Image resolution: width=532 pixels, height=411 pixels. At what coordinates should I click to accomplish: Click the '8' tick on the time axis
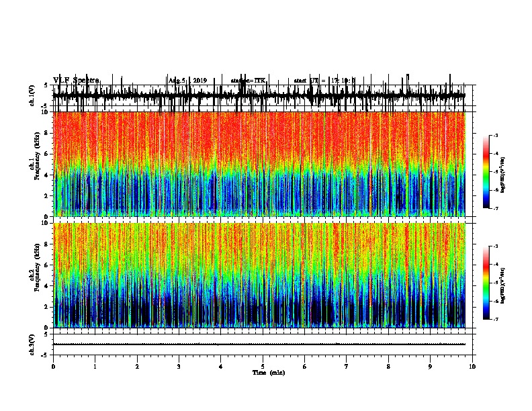click(x=388, y=367)
